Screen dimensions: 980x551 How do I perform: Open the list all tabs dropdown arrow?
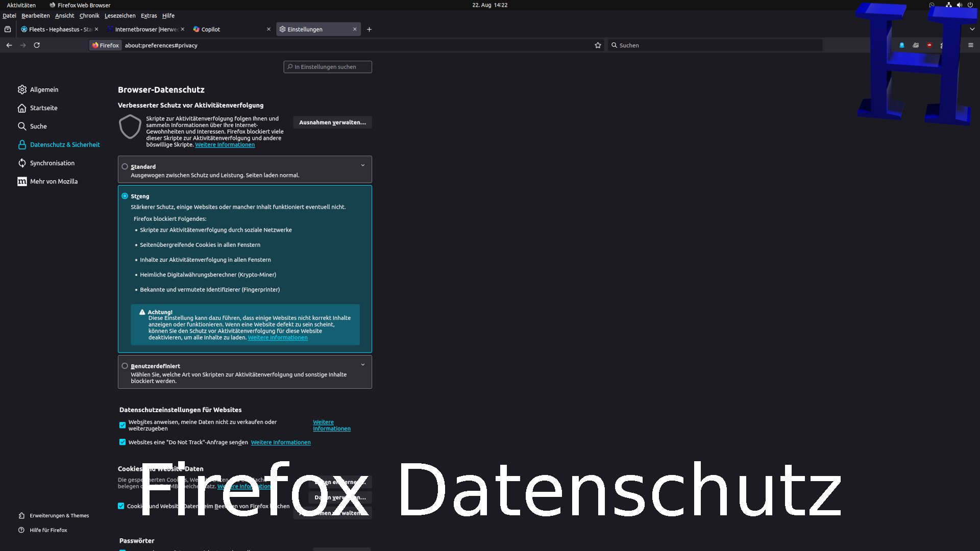click(x=972, y=29)
